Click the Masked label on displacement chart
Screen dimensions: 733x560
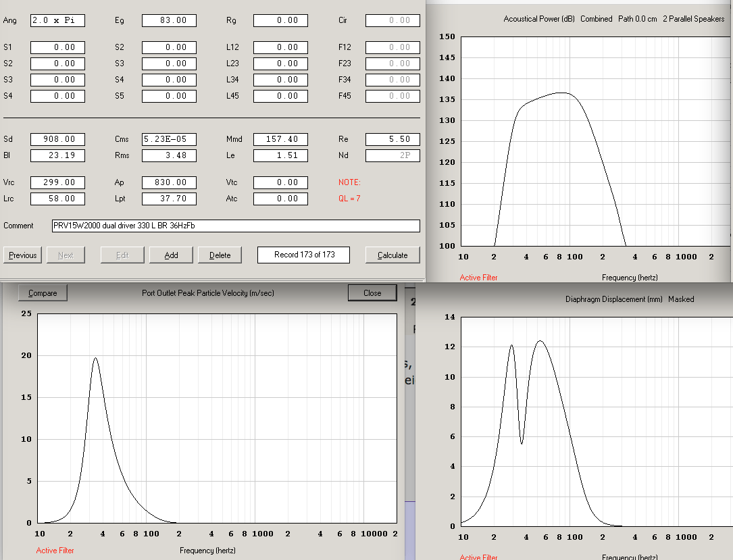[x=681, y=299]
